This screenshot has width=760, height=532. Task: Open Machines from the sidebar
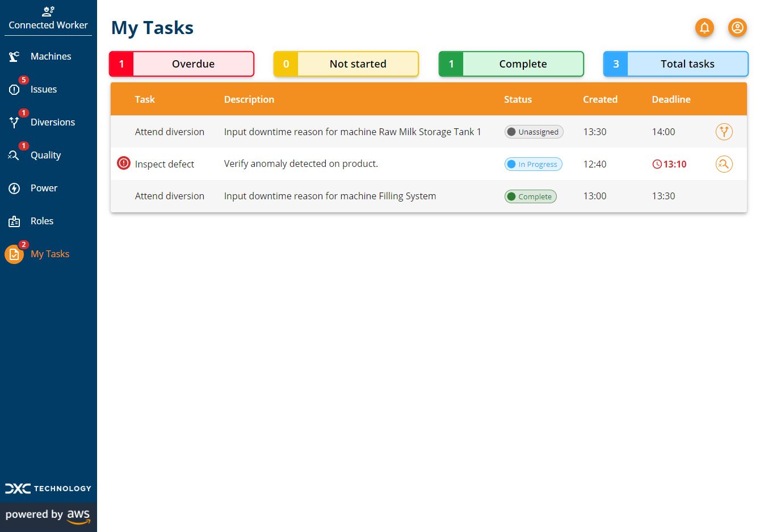click(x=51, y=56)
